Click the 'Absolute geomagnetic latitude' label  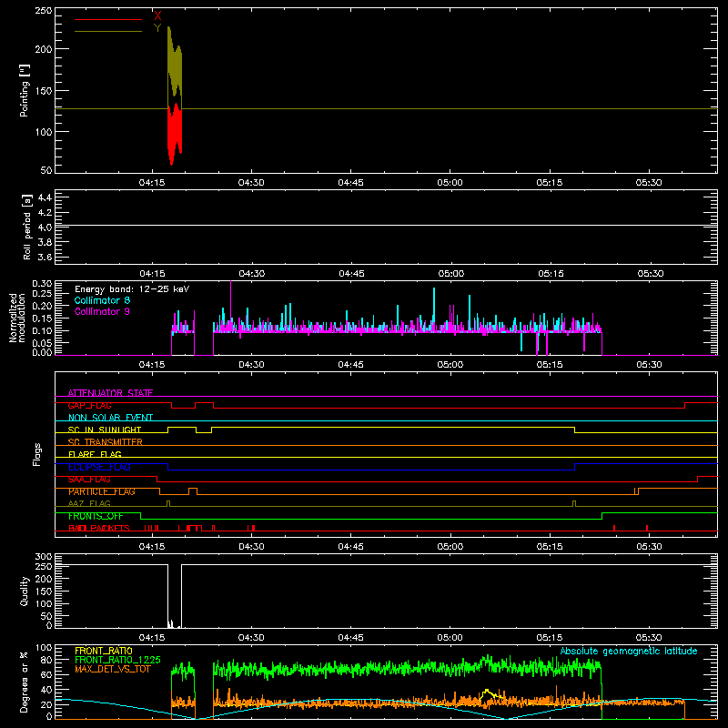(629, 651)
